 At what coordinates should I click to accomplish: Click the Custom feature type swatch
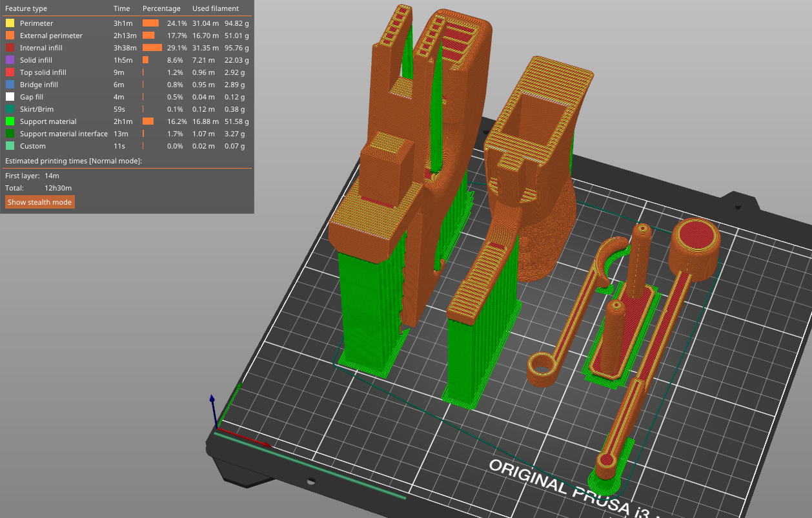(10, 146)
